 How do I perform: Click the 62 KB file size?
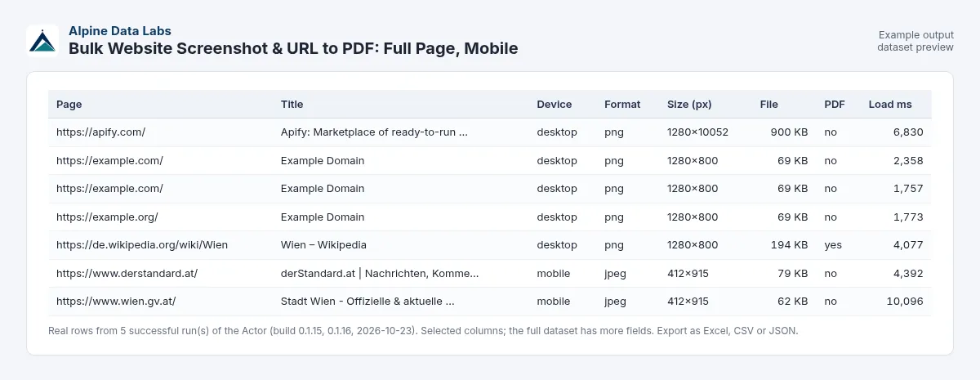(x=793, y=302)
